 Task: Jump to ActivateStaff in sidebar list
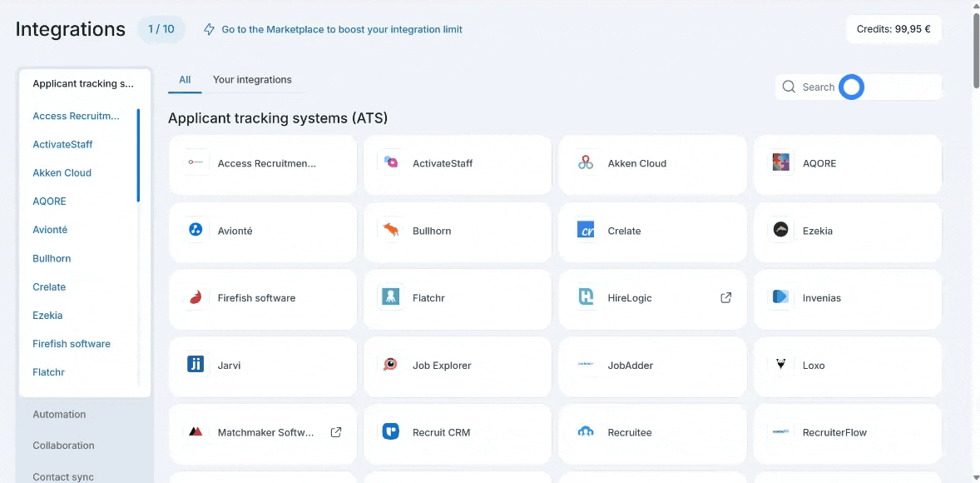[x=62, y=145]
